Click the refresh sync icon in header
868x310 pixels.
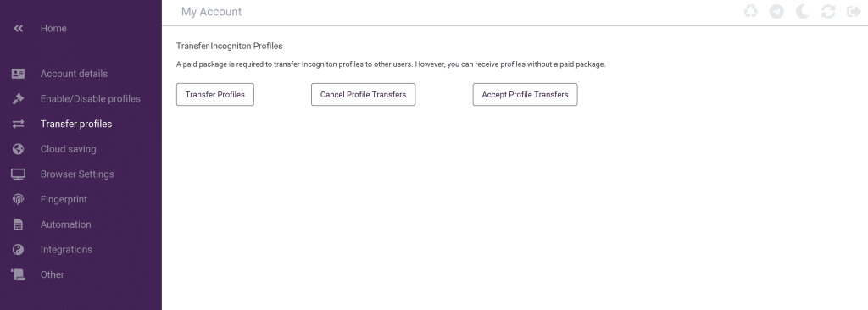pyautogui.click(x=828, y=12)
